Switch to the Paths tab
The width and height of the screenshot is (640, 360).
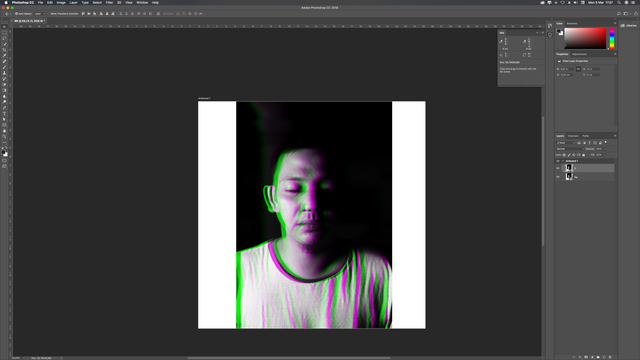(x=586, y=136)
